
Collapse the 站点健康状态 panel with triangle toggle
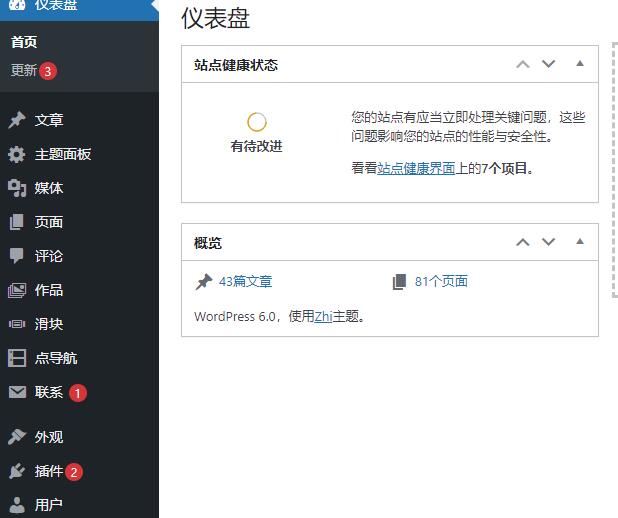579,63
